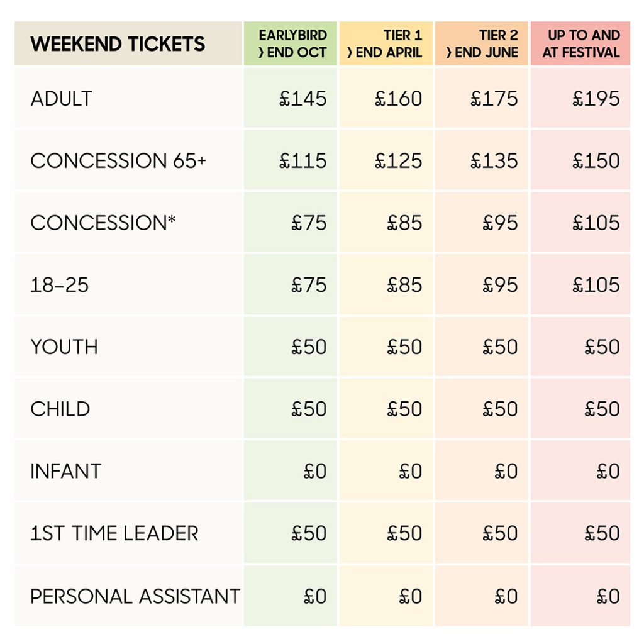The image size is (644, 644).
Task: Click the Adult earlybird £145 price
Action: click(x=303, y=99)
